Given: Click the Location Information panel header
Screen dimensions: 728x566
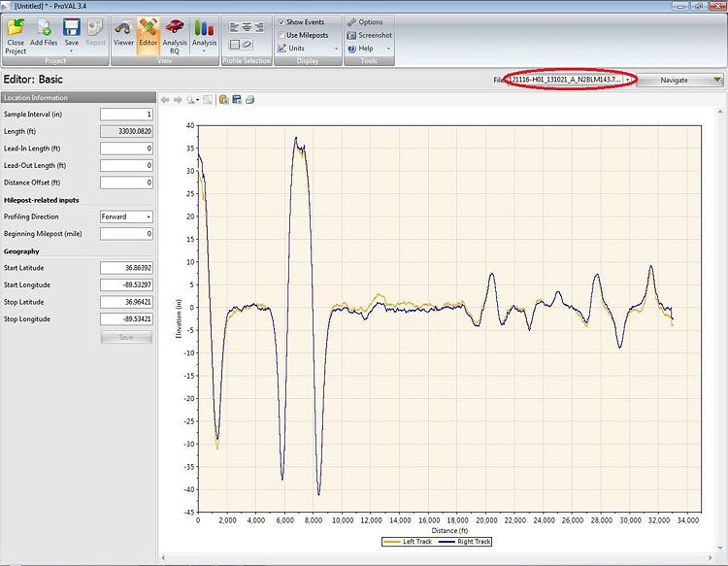Looking at the screenshot, I should point(79,97).
